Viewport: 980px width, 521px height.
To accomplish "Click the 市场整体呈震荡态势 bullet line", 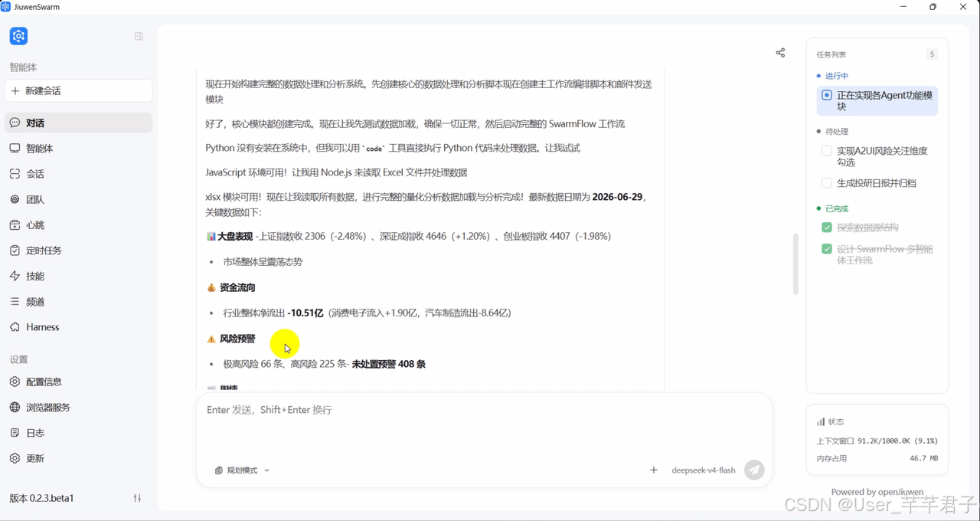I will 263,262.
